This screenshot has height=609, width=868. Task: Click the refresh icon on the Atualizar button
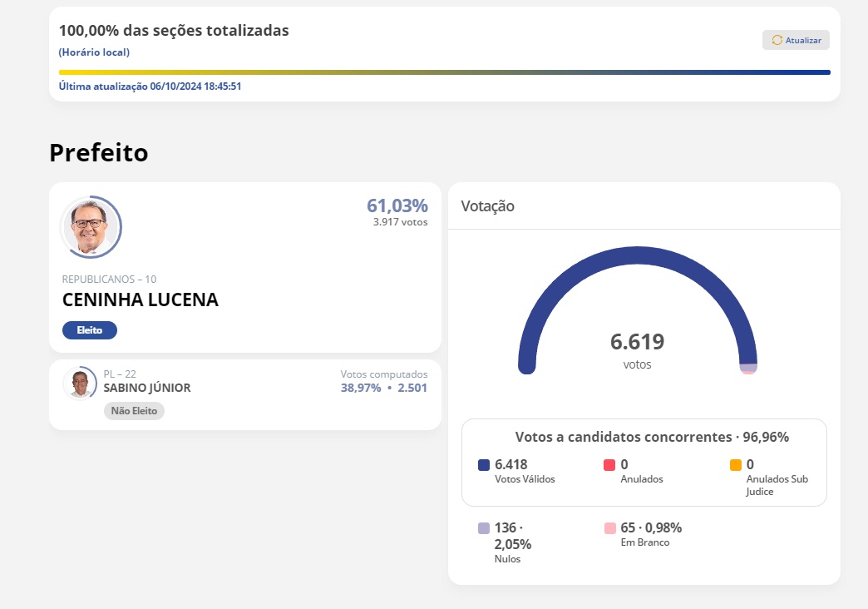(778, 39)
